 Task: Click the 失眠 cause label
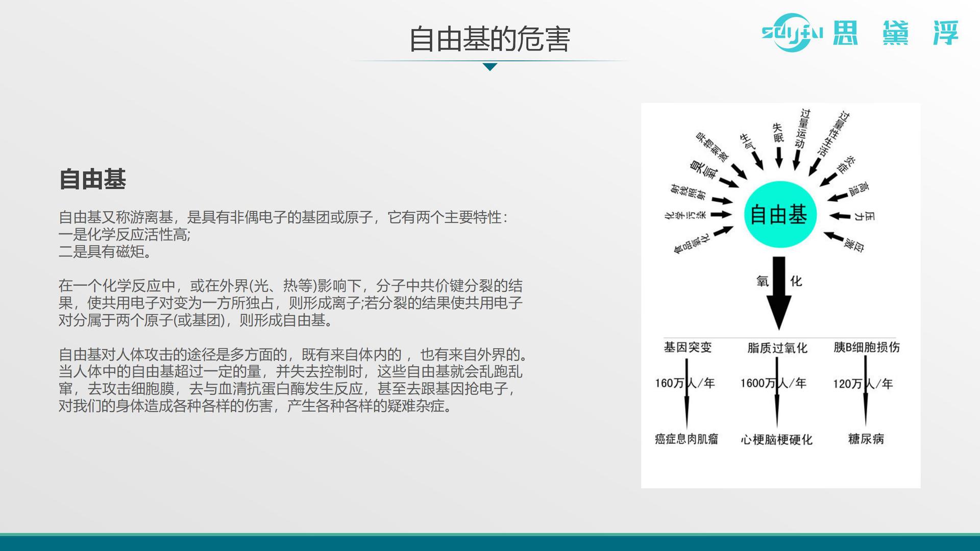coord(778,133)
